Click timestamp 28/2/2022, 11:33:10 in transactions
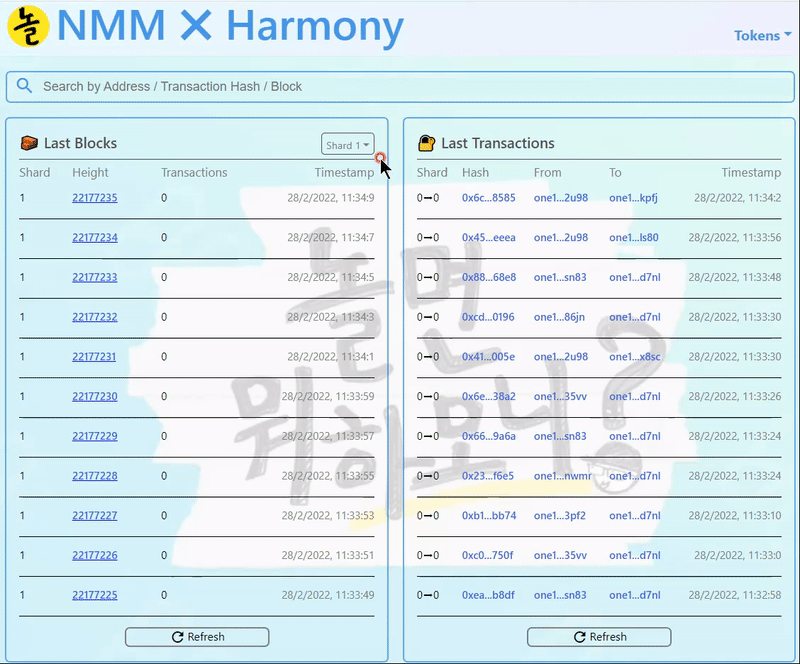800x664 pixels. click(x=735, y=516)
